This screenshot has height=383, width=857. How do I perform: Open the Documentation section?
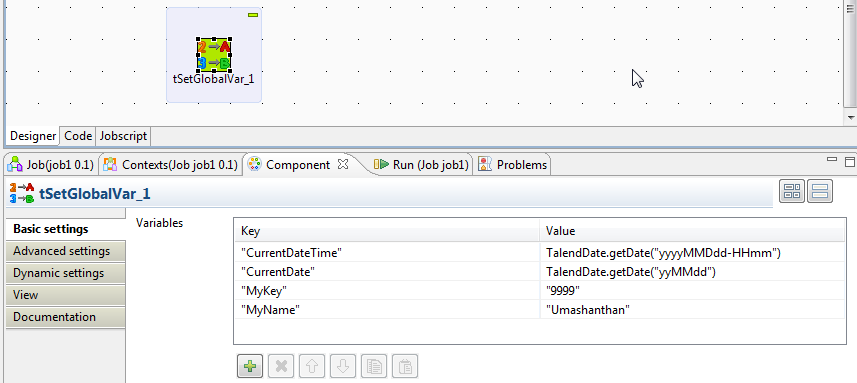66,317
